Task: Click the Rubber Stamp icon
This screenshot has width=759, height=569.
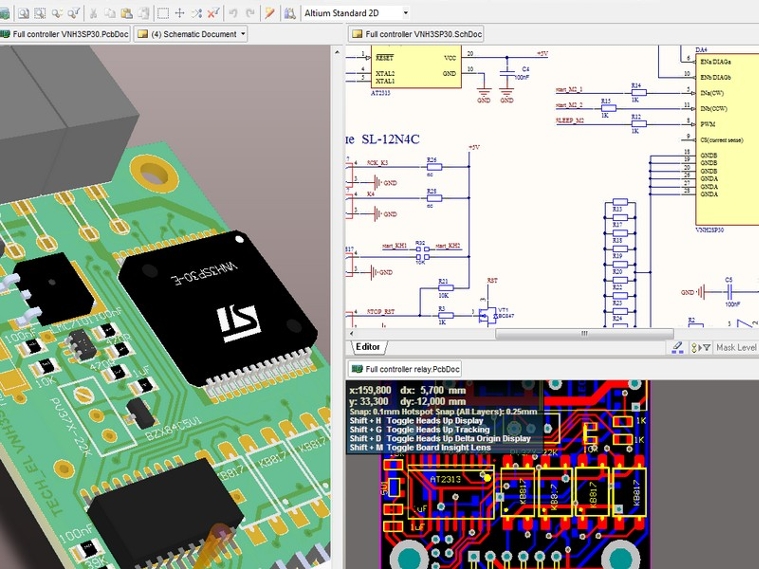Action: coord(144,13)
